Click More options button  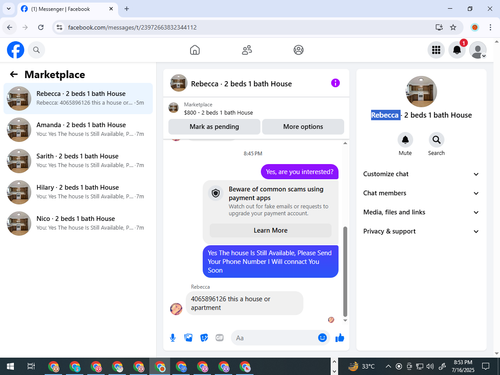[x=303, y=127]
